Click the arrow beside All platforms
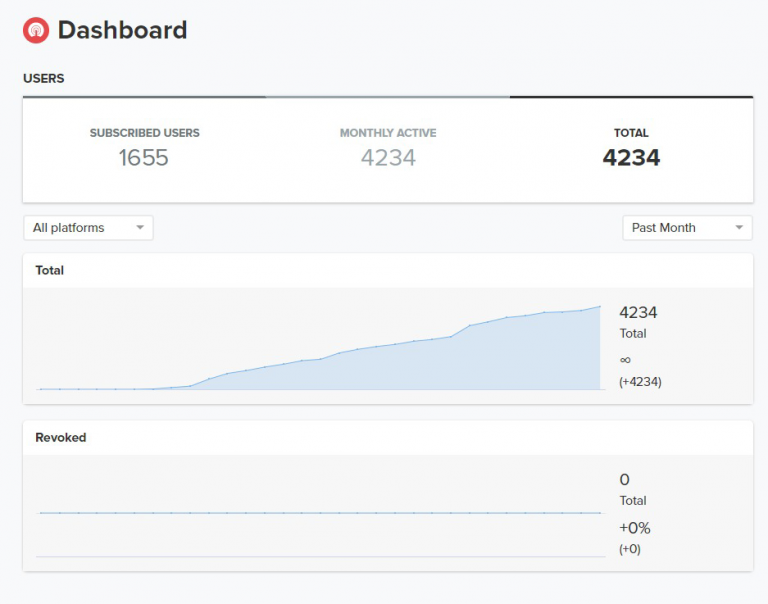768x604 pixels. point(140,228)
